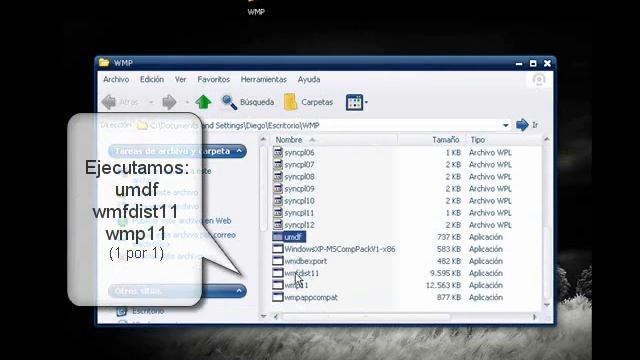Screen dimensions: 640x360
Task: Select the wmdbexport application icon
Action: click(278, 261)
